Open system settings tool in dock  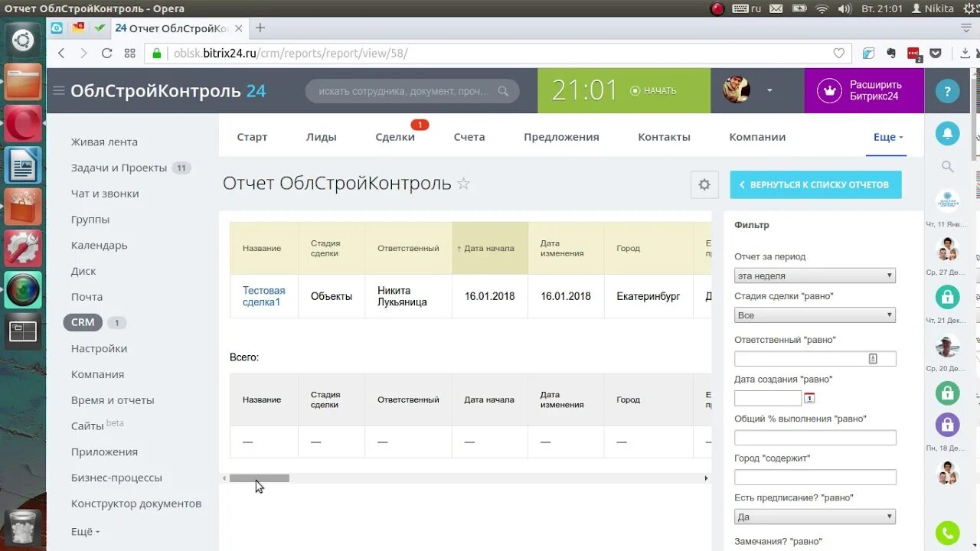[x=23, y=248]
